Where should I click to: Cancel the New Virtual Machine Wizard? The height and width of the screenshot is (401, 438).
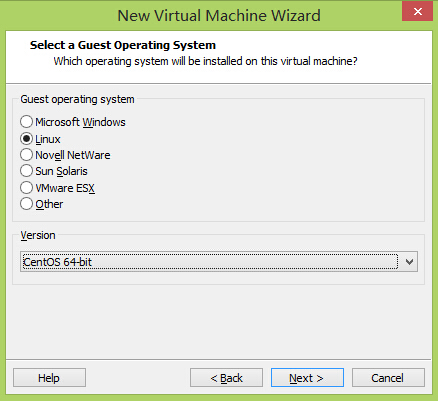(x=388, y=378)
